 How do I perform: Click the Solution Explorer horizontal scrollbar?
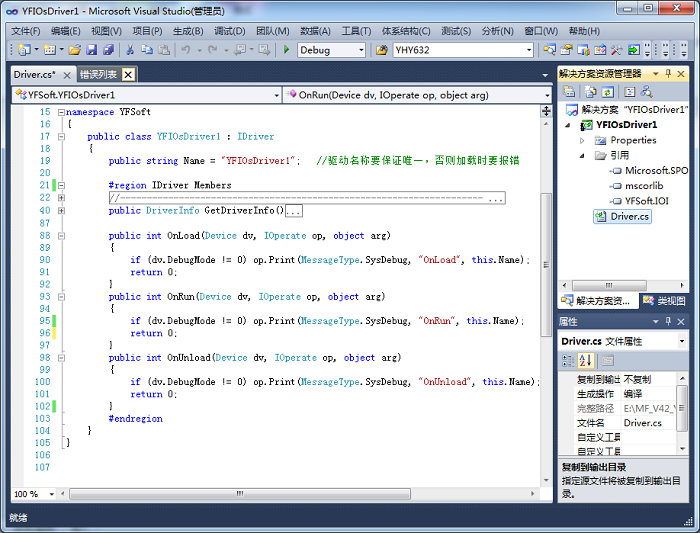(x=609, y=285)
